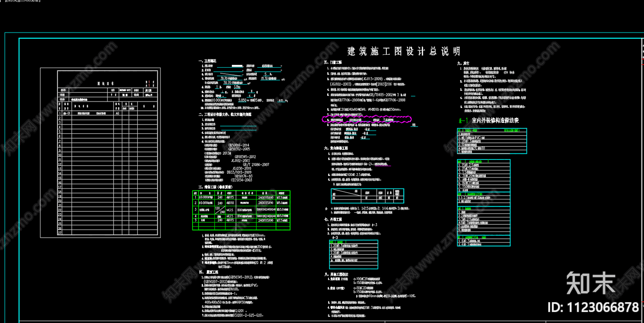This screenshot has width=644, height=323.
Task: Select section heading 七、外墙工程
Action: tap(333, 219)
